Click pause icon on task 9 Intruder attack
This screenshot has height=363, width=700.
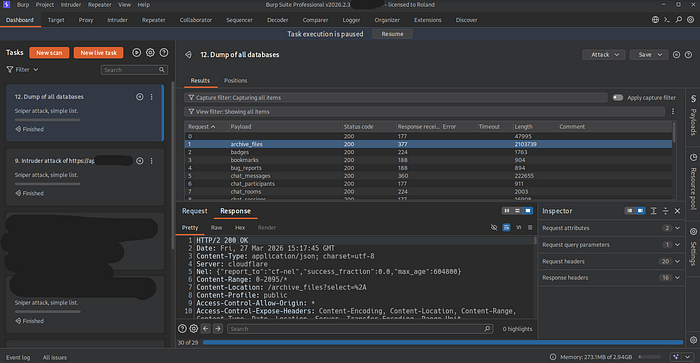coord(140,161)
